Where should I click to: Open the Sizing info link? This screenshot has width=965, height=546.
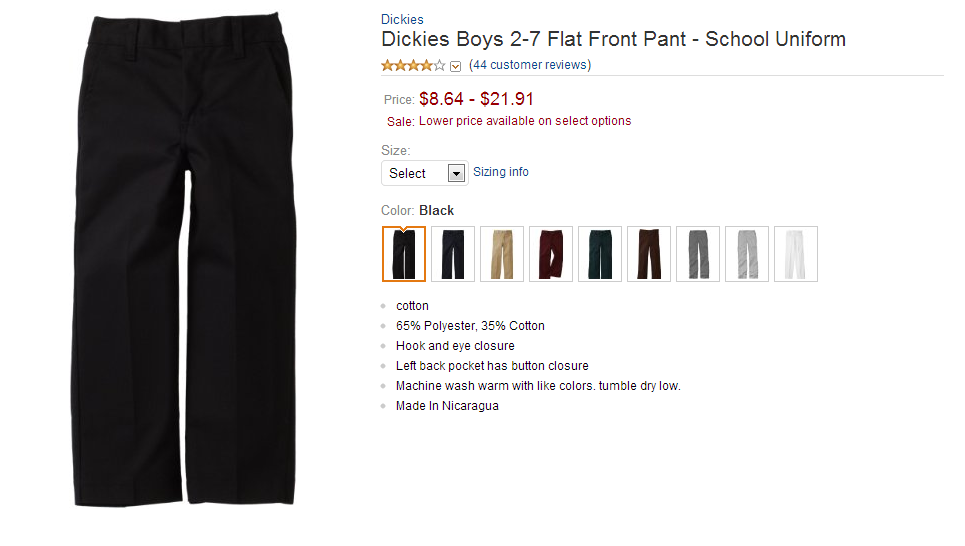501,172
